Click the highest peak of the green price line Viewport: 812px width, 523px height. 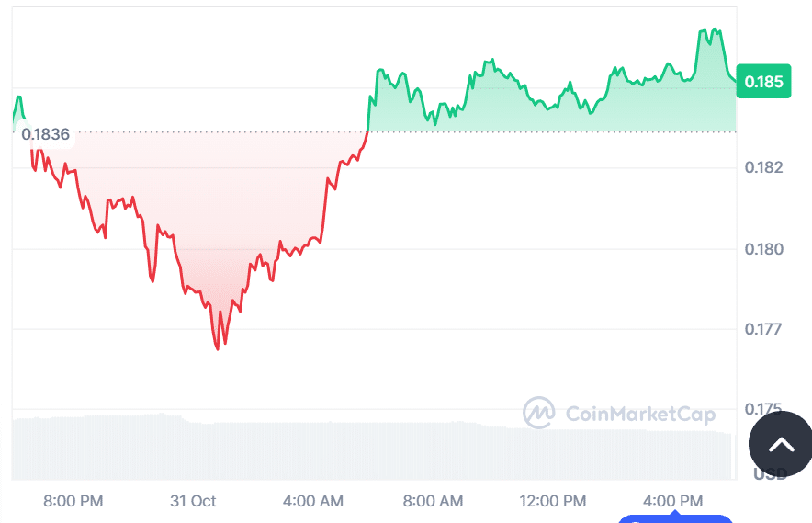[x=716, y=29]
